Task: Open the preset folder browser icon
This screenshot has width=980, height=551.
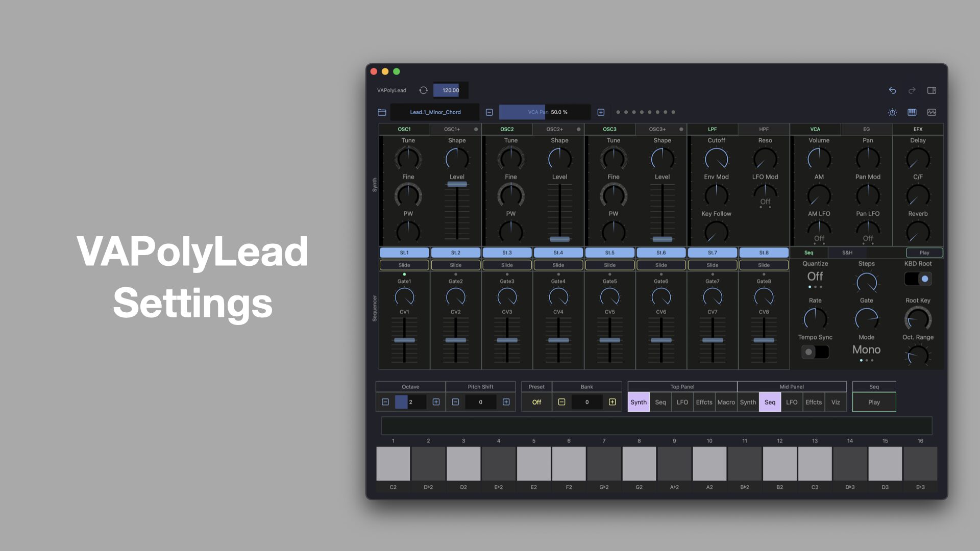Action: pyautogui.click(x=382, y=112)
